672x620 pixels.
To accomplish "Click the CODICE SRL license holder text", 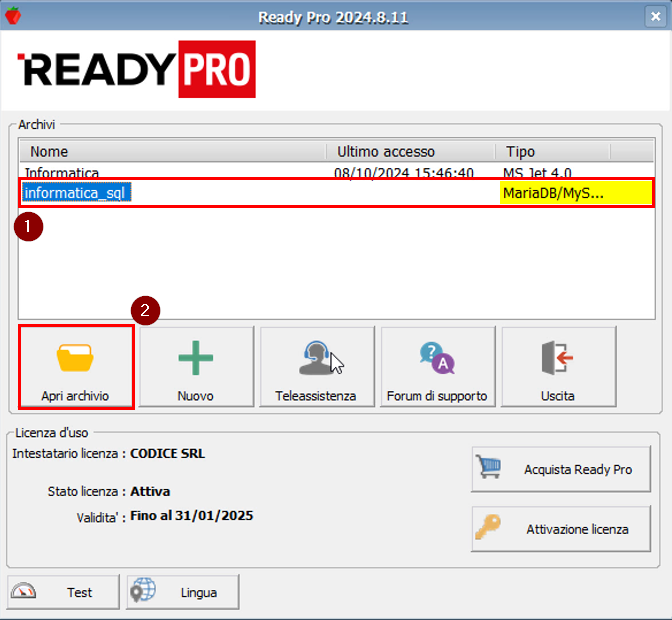I will click(x=168, y=453).
